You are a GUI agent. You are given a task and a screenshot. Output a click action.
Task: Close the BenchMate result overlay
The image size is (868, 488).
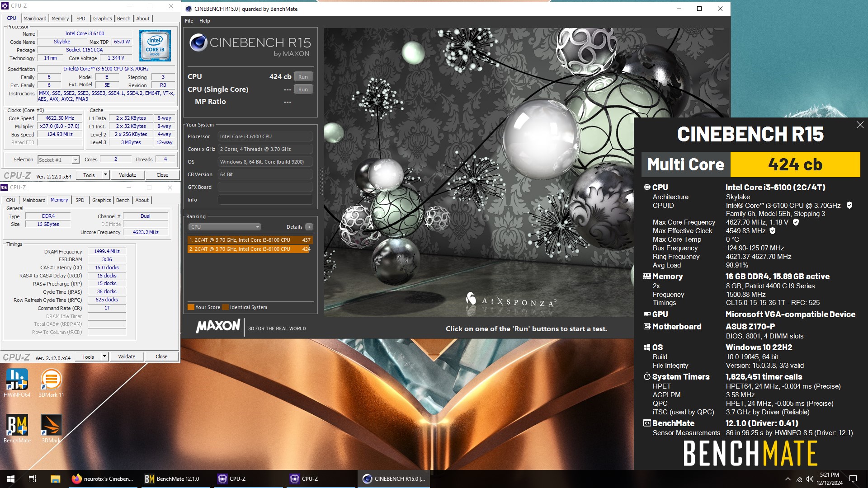[x=860, y=125]
